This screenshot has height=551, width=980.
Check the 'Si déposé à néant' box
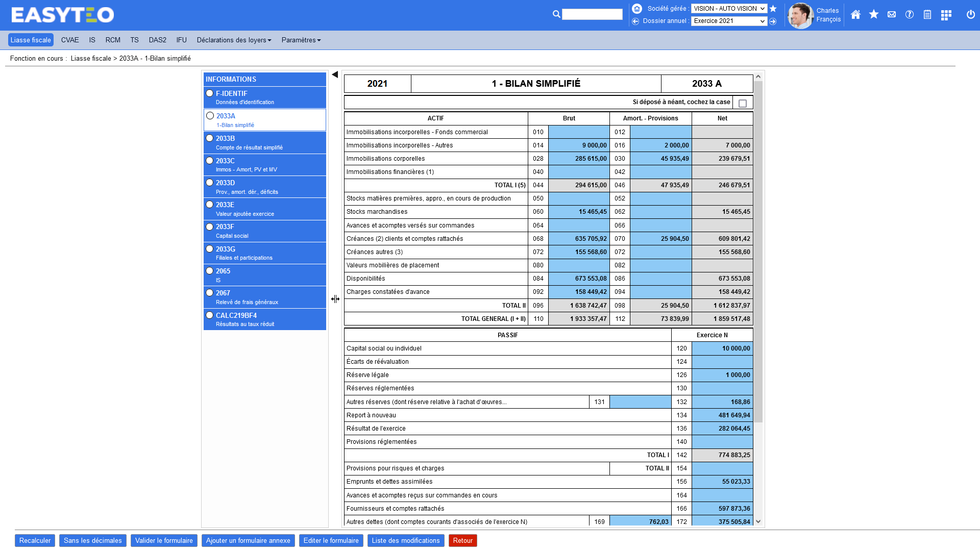tap(742, 104)
